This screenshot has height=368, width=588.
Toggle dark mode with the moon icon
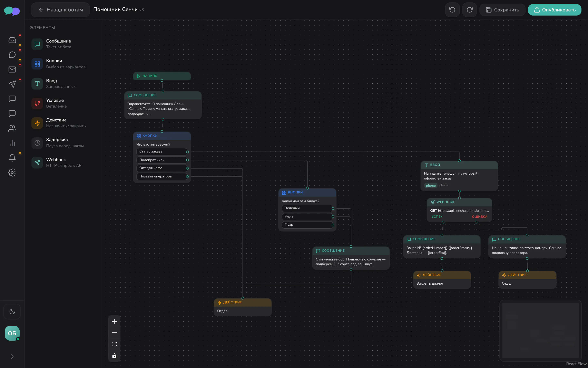(x=12, y=312)
